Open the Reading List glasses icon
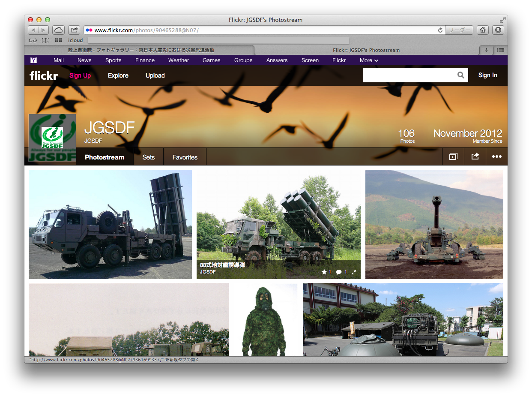 (x=33, y=40)
